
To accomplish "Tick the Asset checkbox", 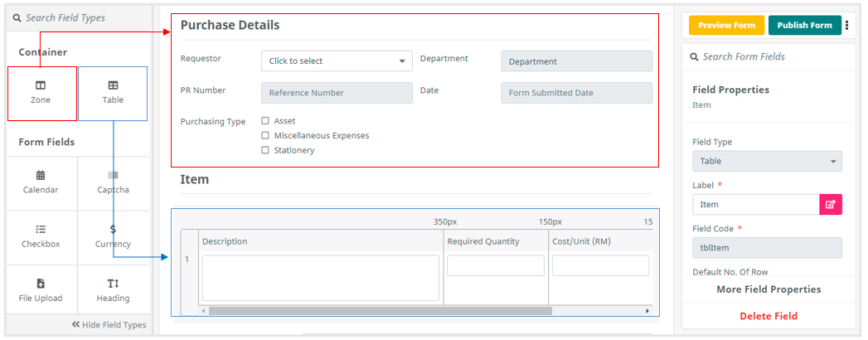I will coord(265,121).
